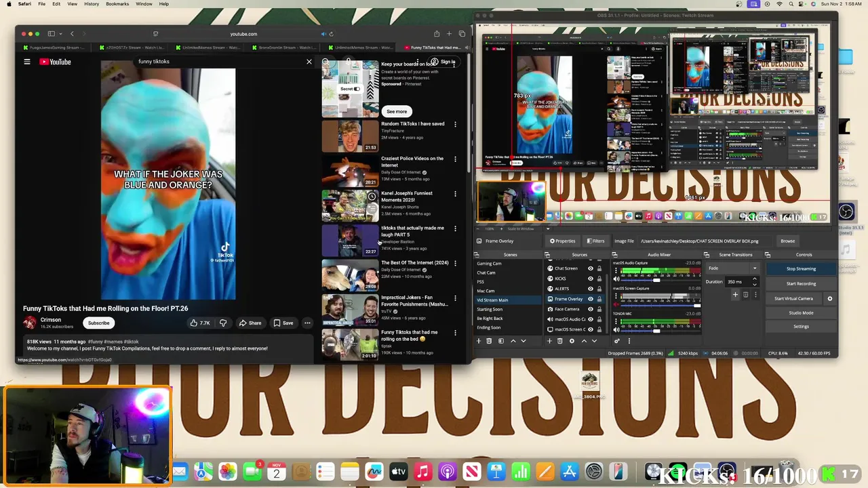Lock the Chat Screen source
The image size is (868, 488).
(x=599, y=268)
